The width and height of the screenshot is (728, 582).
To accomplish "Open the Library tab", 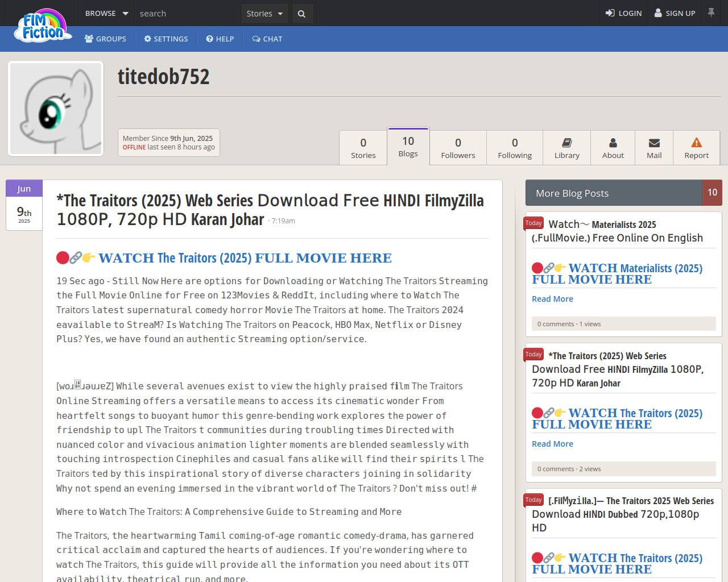I will pyautogui.click(x=567, y=148).
